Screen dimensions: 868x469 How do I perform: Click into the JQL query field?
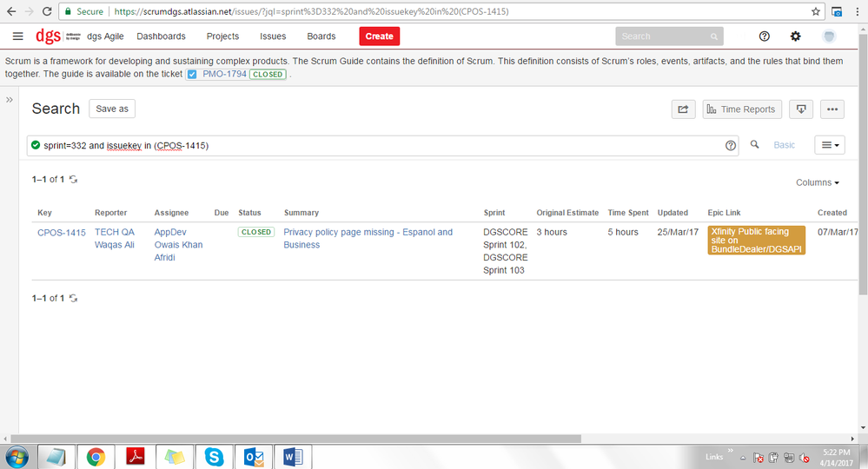(382, 145)
